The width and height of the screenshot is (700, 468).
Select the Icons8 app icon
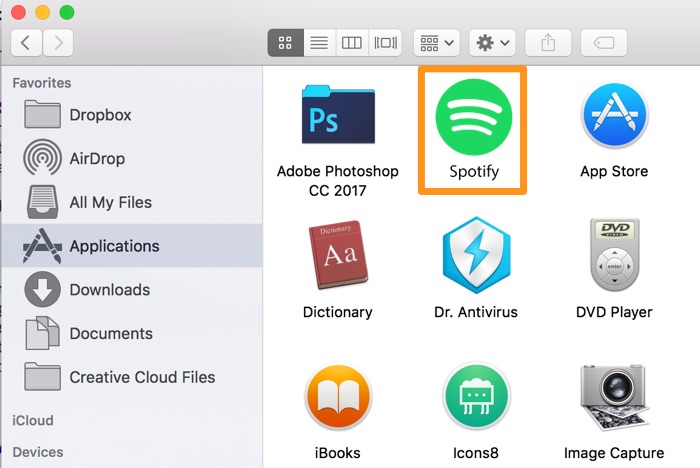(x=476, y=396)
